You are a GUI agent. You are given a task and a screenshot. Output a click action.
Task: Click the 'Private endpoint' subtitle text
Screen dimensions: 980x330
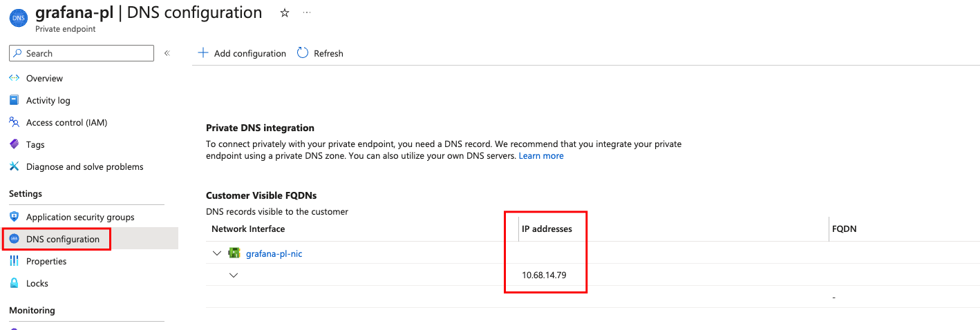(66, 29)
